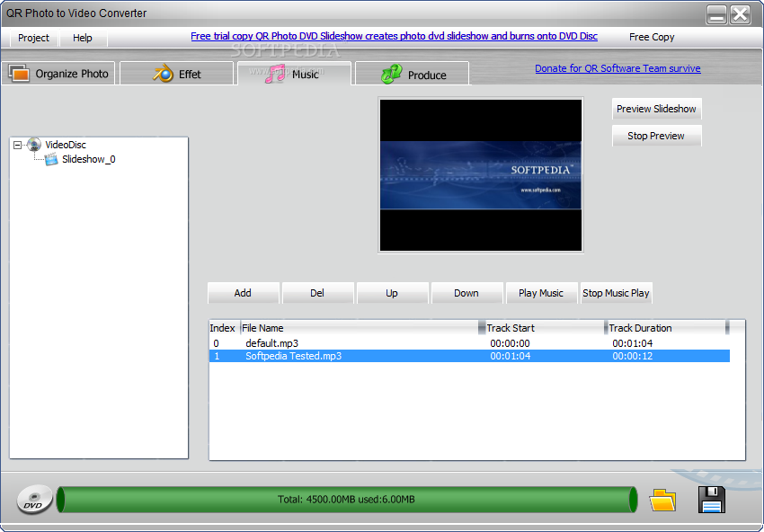764x532 pixels.
Task: Click track start value 00:01:04
Action: [x=511, y=356]
